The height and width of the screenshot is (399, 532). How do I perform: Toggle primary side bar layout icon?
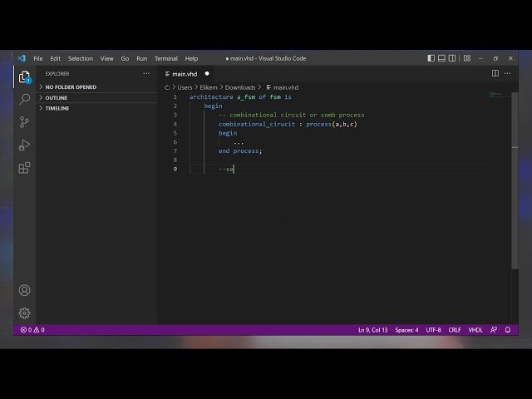pos(431,58)
